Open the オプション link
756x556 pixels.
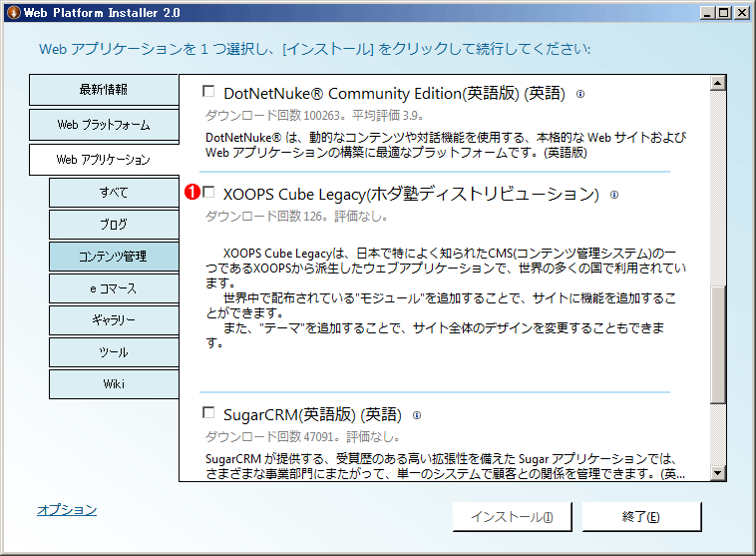(67, 510)
